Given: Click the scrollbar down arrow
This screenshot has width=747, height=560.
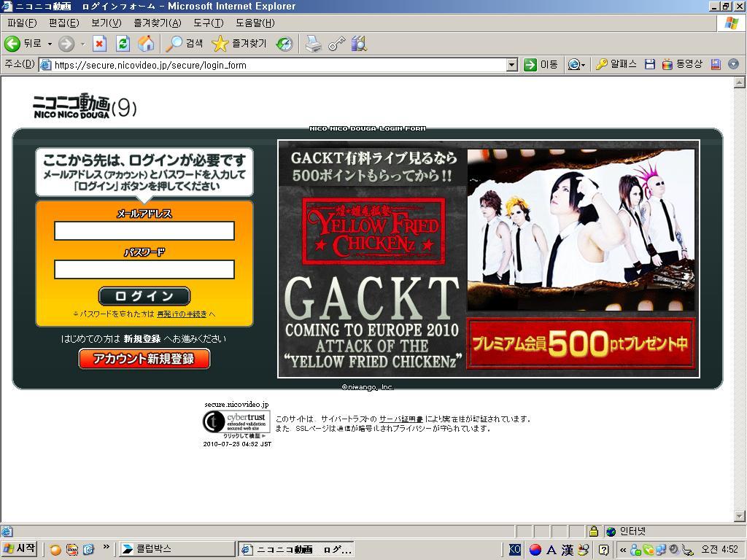Looking at the screenshot, I should 740,516.
